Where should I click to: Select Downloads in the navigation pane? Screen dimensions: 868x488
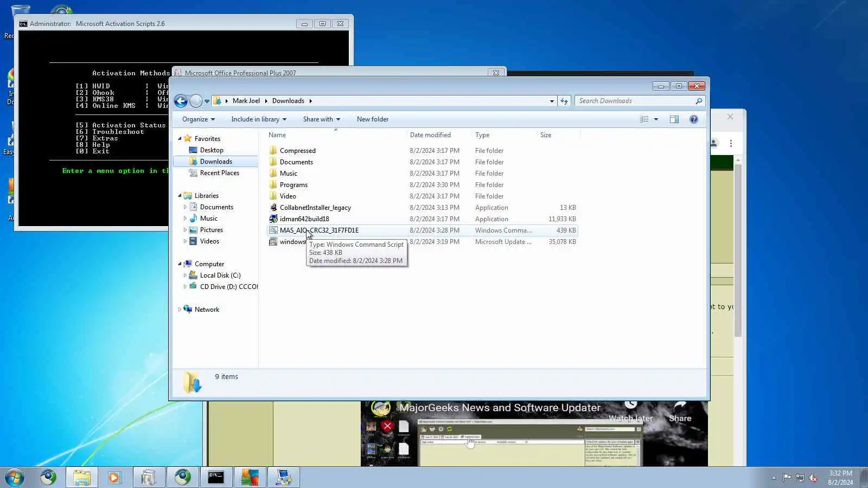[216, 162]
